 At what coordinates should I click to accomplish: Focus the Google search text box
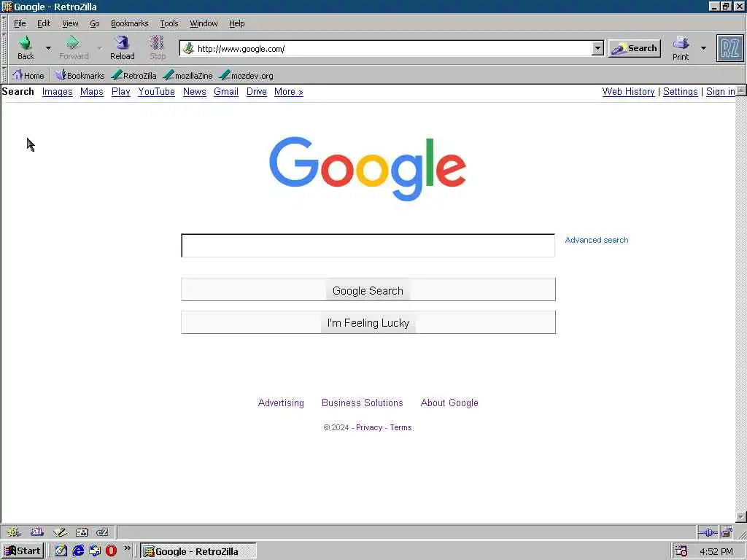368,245
